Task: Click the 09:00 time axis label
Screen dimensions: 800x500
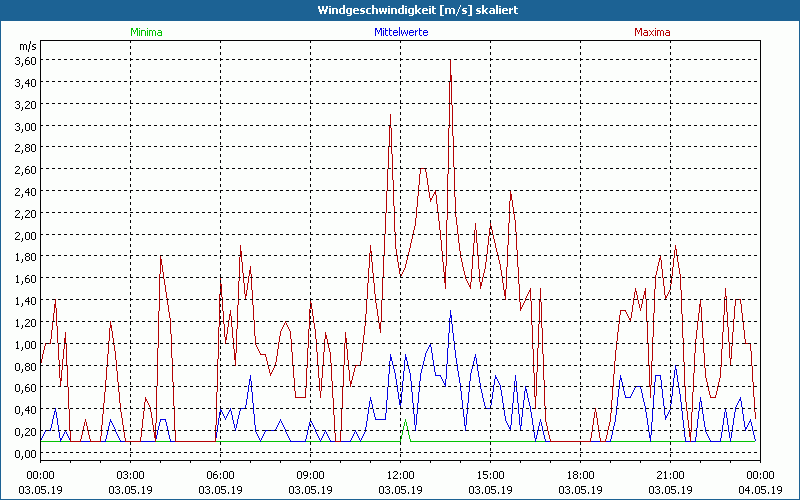Action: [310, 475]
